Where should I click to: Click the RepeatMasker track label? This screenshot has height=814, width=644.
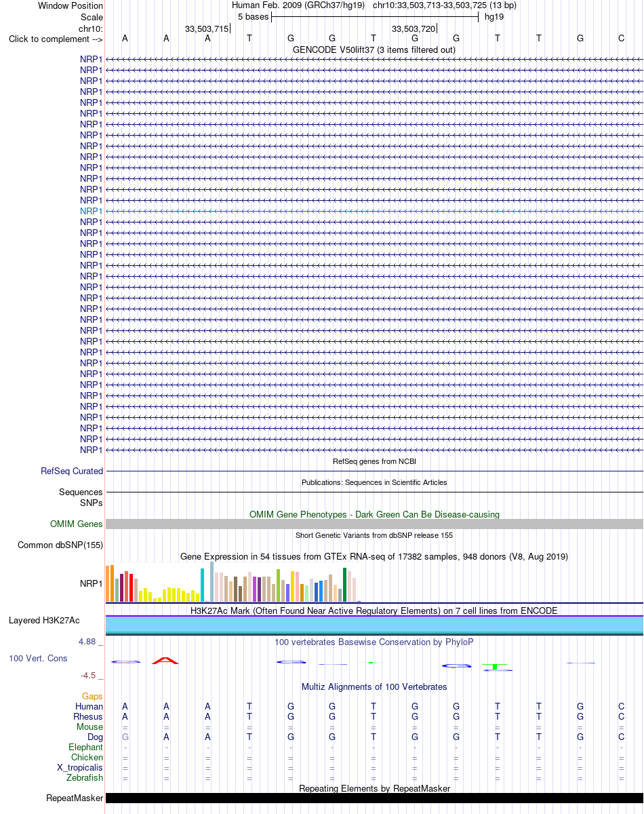[75, 798]
